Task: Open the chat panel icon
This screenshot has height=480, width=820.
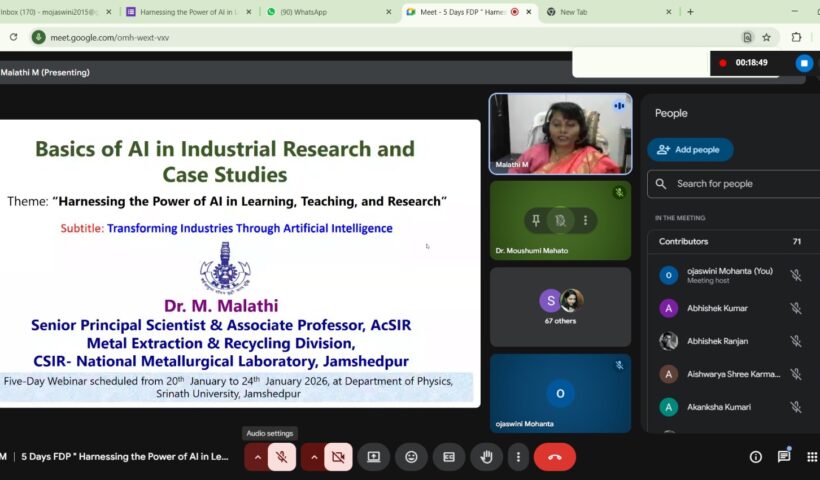Action: (784, 457)
